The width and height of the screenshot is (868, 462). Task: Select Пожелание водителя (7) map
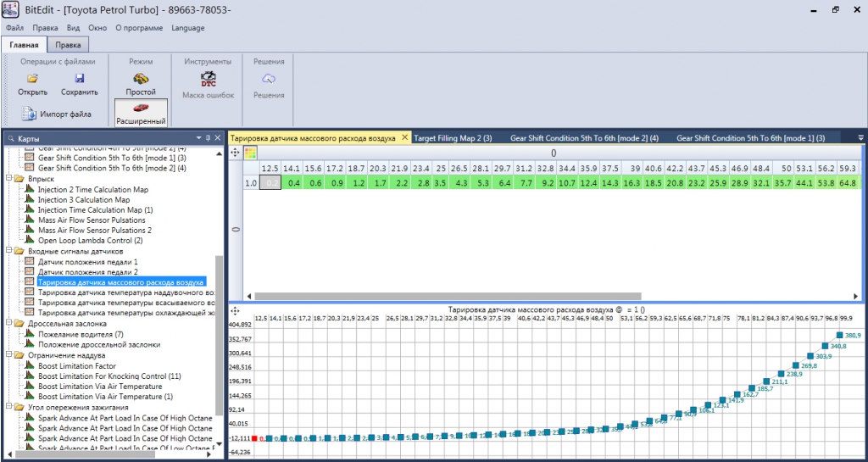click(x=81, y=334)
